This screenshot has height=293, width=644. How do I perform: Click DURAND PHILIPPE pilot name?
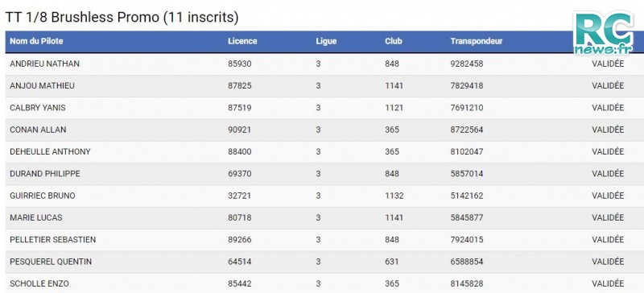tap(45, 174)
